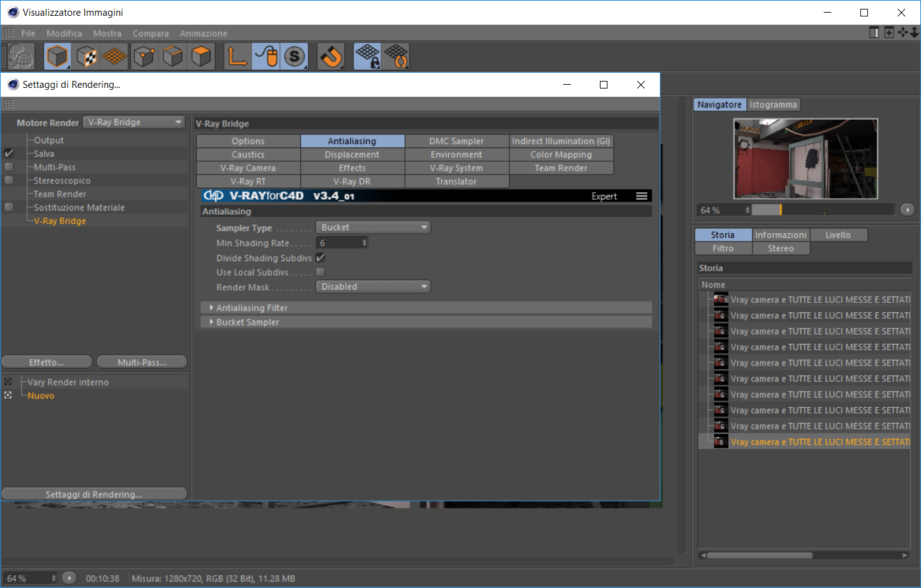
Task: Switch to the Indirect Illumination (GI) tab
Action: pyautogui.click(x=561, y=141)
